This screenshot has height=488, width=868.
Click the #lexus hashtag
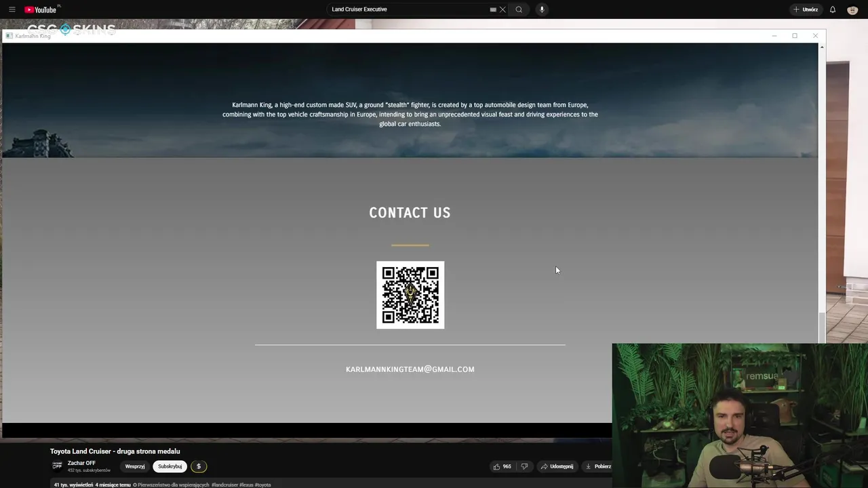click(246, 485)
